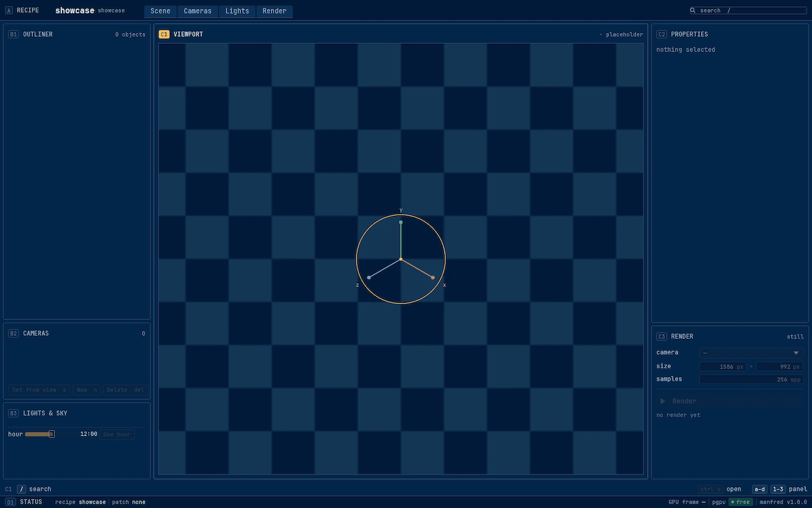Click the Use hour button
Image resolution: width=812 pixels, height=508 pixels.
117,434
